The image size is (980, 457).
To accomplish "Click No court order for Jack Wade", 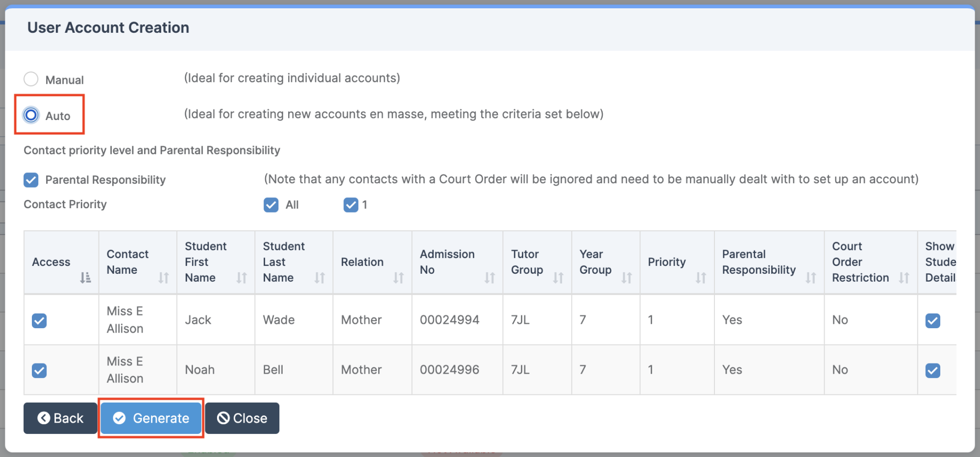I will [840, 320].
